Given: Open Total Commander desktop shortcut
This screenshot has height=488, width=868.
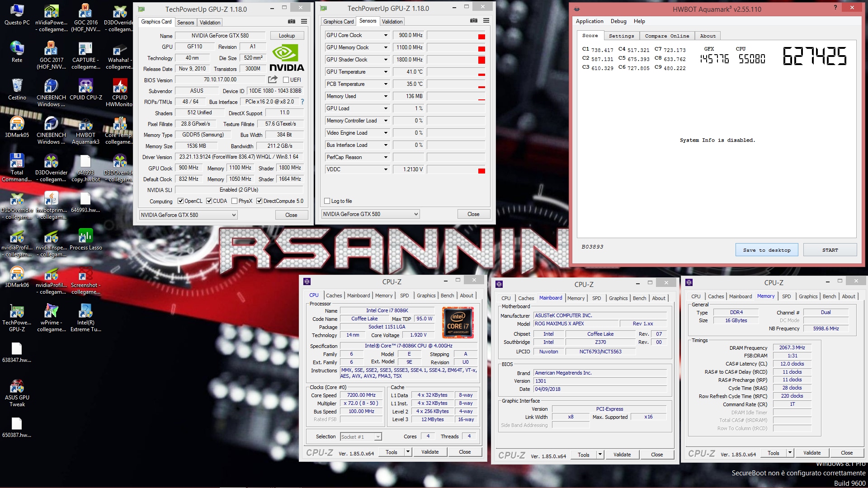Looking at the screenshot, I should 17,168.
